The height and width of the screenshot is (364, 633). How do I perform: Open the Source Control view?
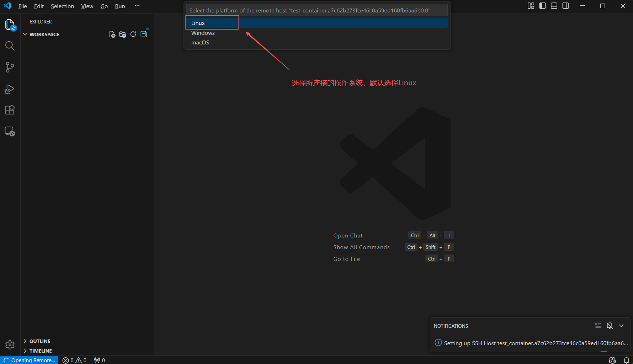point(10,67)
